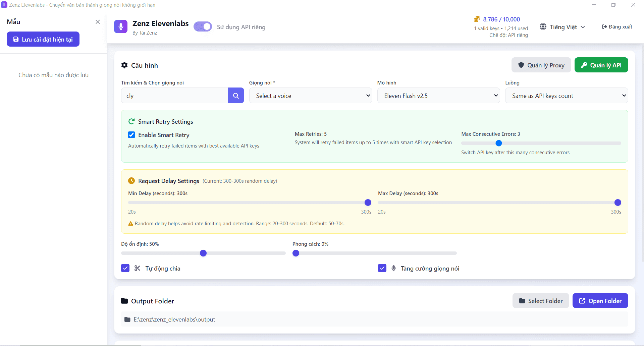Screen dimensions: 644x346
Task: Click Lưu cài đặt hiện tại button
Action: (43, 39)
